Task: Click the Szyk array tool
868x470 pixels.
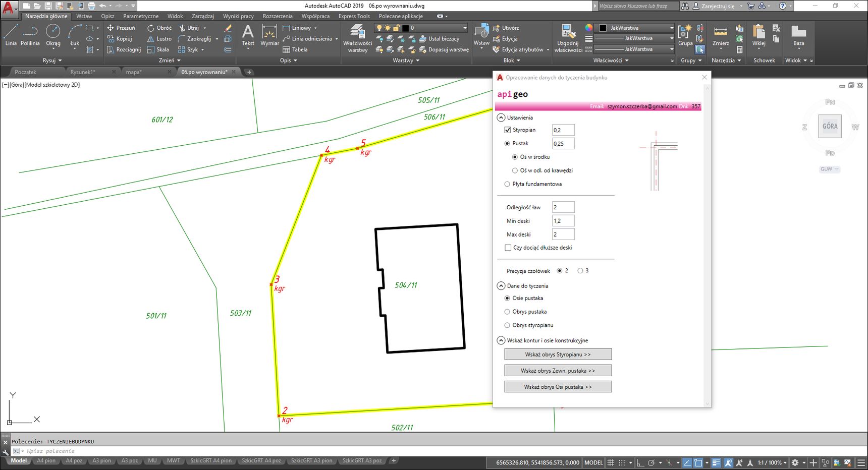Action: pos(188,49)
